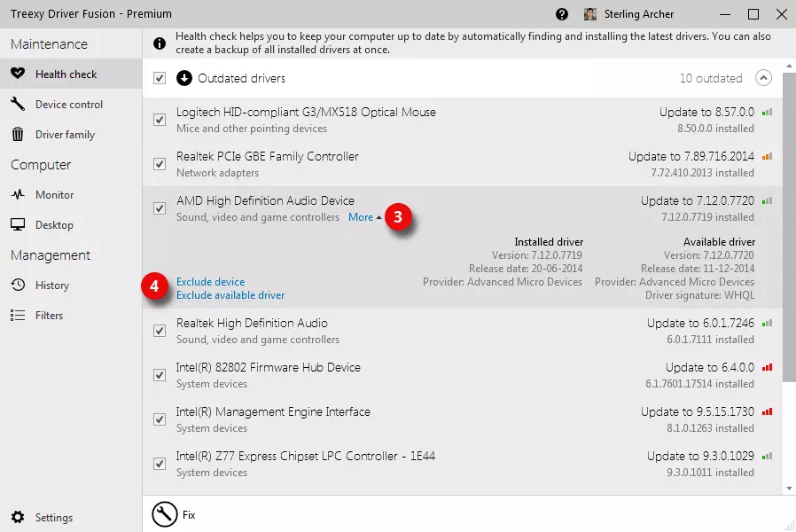
Task: Click orange reliability bars for Realtek PCIe GBE
Action: point(767,156)
